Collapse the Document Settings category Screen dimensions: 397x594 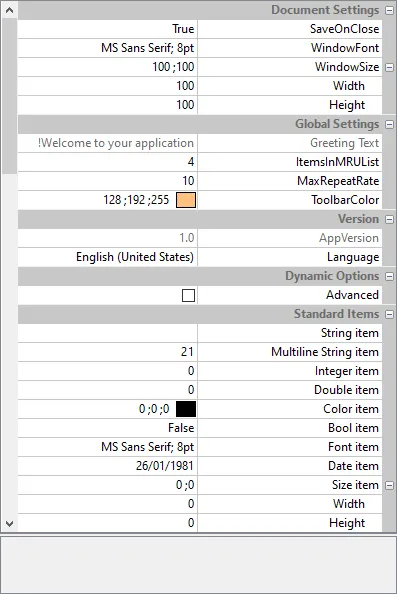point(389,10)
